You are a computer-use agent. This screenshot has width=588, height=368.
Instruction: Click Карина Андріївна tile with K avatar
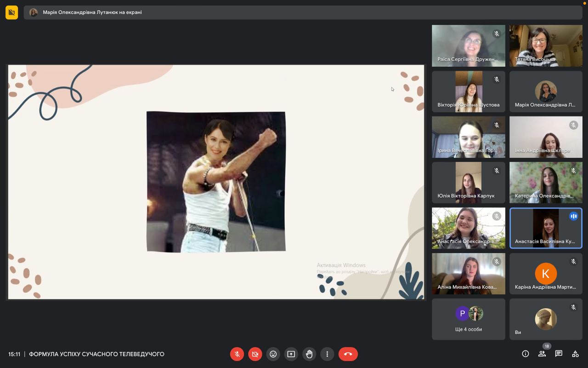click(546, 274)
